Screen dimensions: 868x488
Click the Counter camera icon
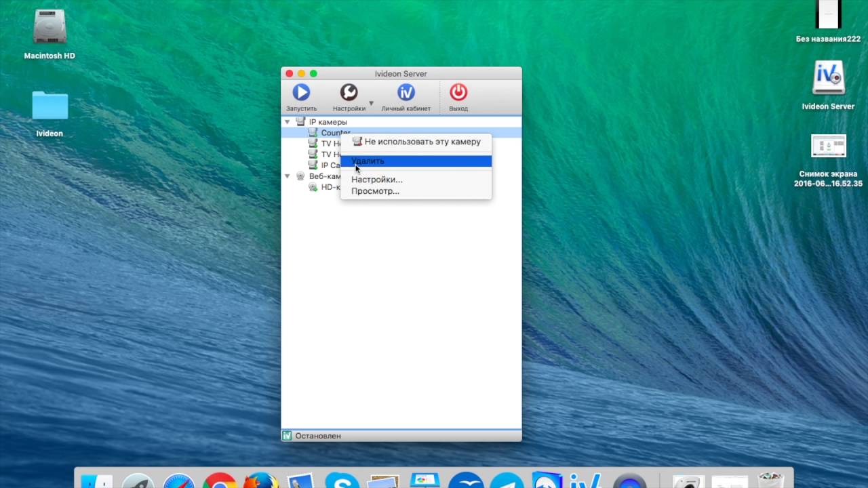point(313,133)
